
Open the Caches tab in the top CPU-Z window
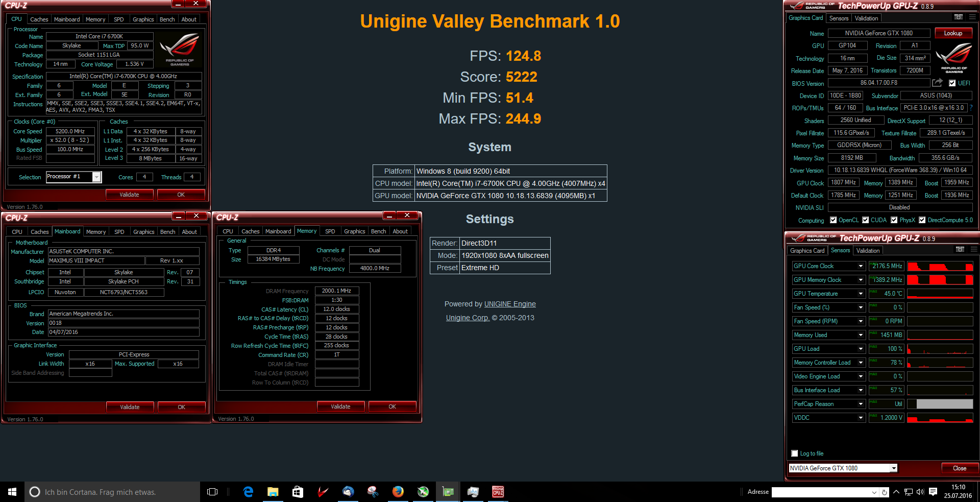tap(39, 19)
